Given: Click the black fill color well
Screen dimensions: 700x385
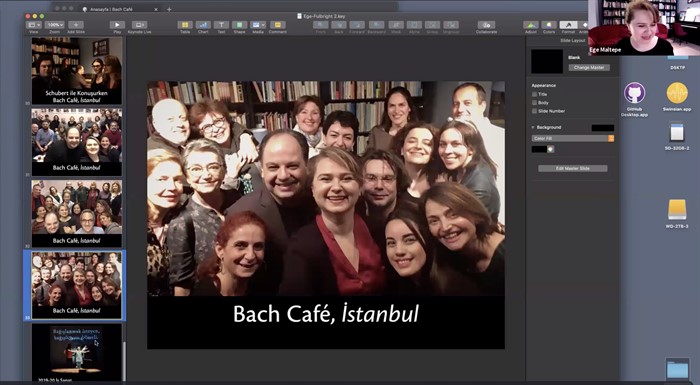Looking at the screenshot, I should coord(539,149).
